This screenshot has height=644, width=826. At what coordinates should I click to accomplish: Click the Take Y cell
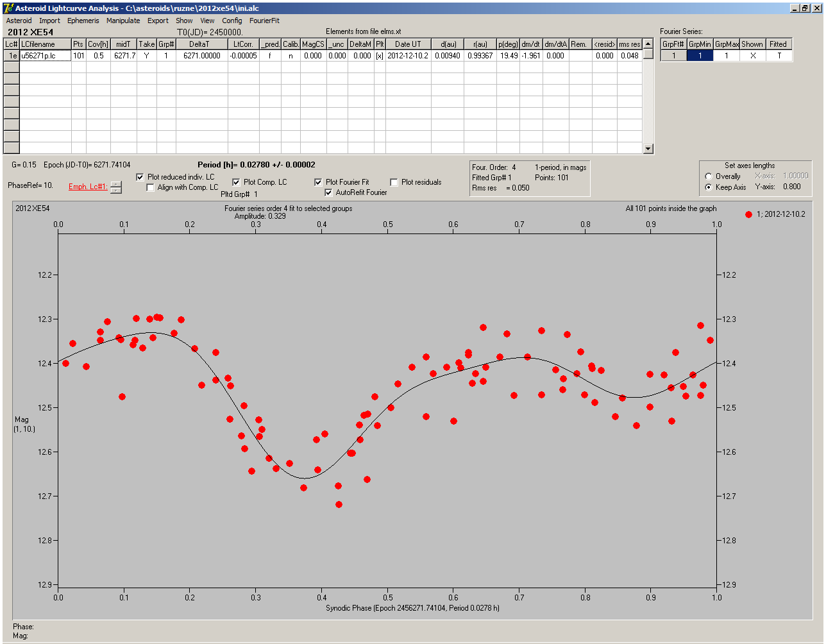[147, 56]
